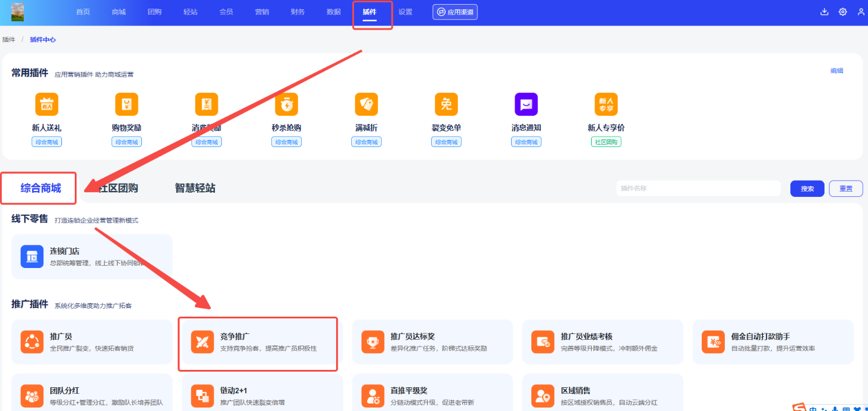Go to 财务 in top navigation
868x411 pixels.
click(x=298, y=12)
